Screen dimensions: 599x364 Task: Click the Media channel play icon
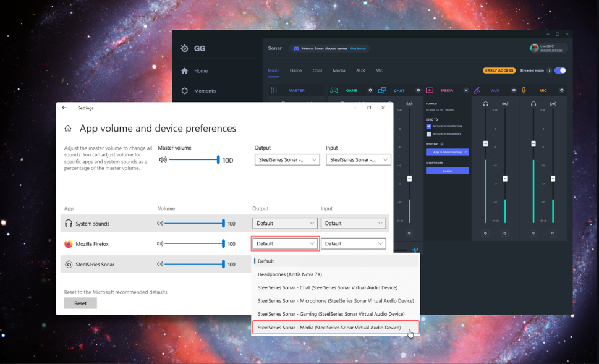click(430, 90)
